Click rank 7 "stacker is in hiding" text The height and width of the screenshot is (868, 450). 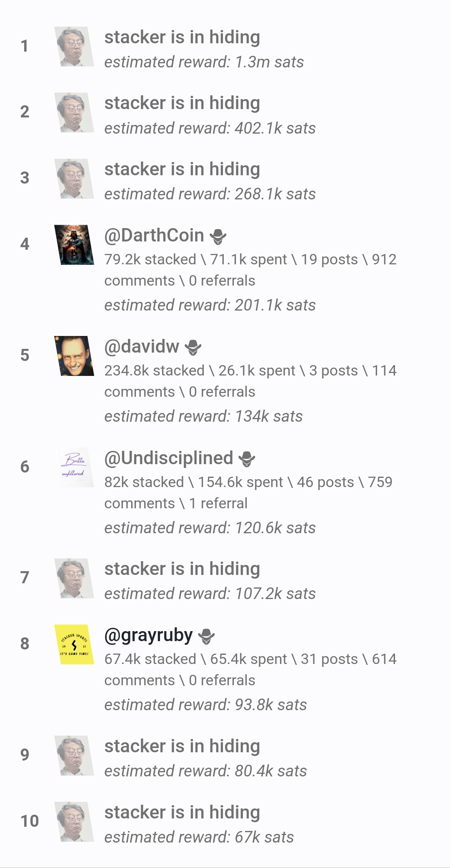(182, 569)
